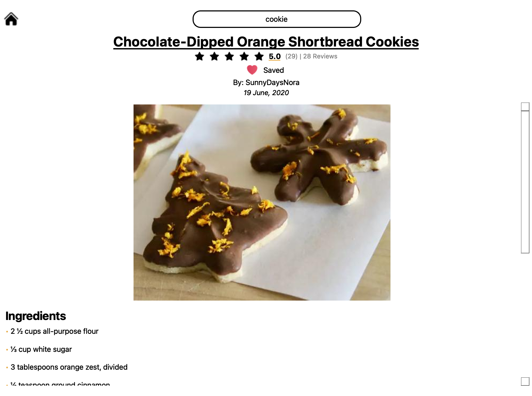Click Saved next to the heart
Image resolution: width=532 pixels, height=396 pixels.
[274, 70]
